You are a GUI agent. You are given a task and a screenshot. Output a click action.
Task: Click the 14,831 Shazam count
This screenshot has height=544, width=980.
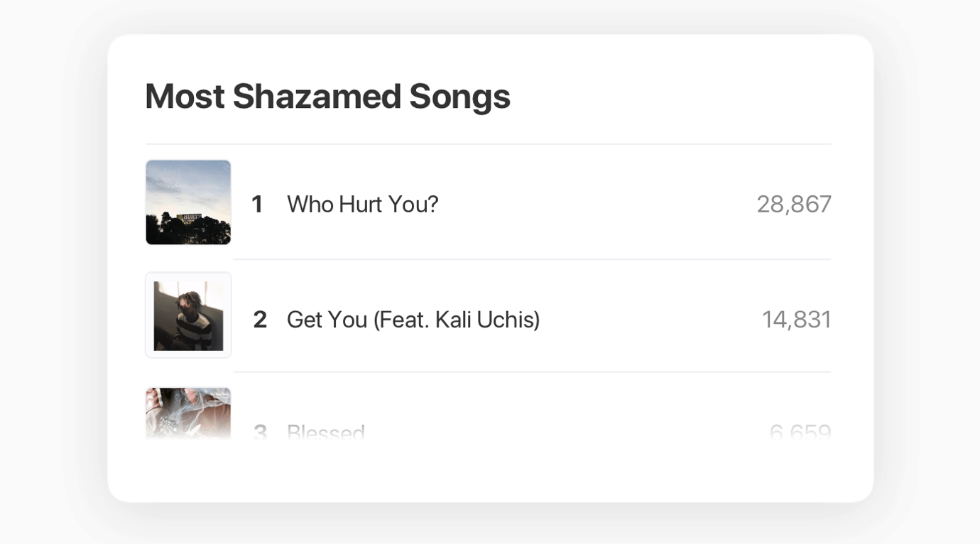(x=797, y=320)
